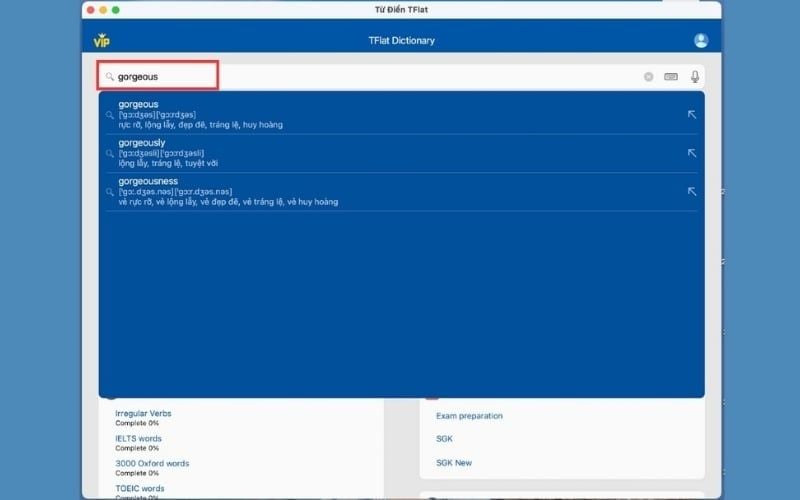Minimize the Từ Điển TFlat window

coord(103,10)
